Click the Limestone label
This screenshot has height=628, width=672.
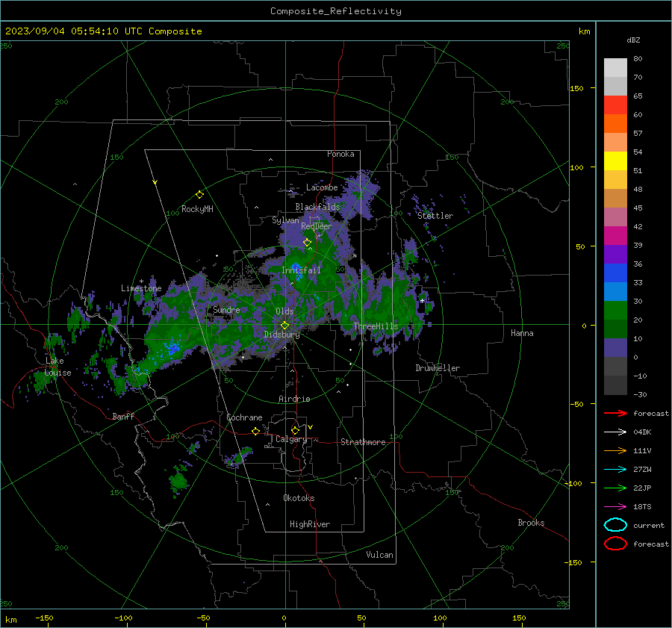pos(141,288)
